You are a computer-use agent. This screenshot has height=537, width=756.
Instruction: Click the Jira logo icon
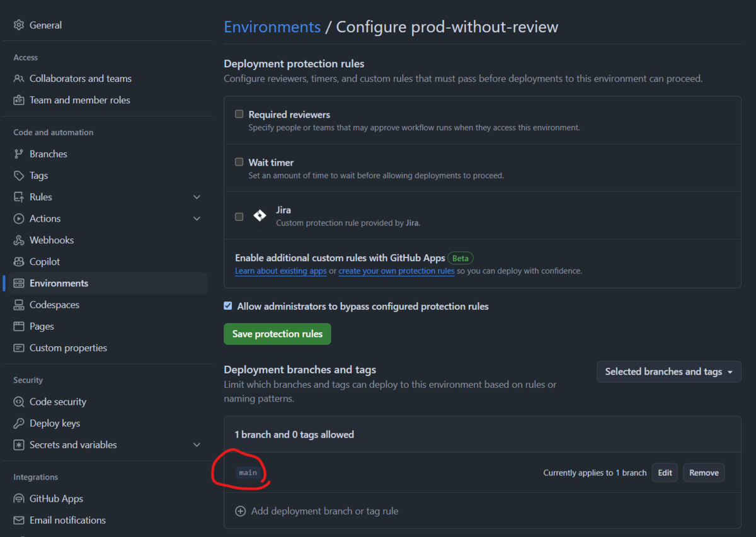pos(260,216)
